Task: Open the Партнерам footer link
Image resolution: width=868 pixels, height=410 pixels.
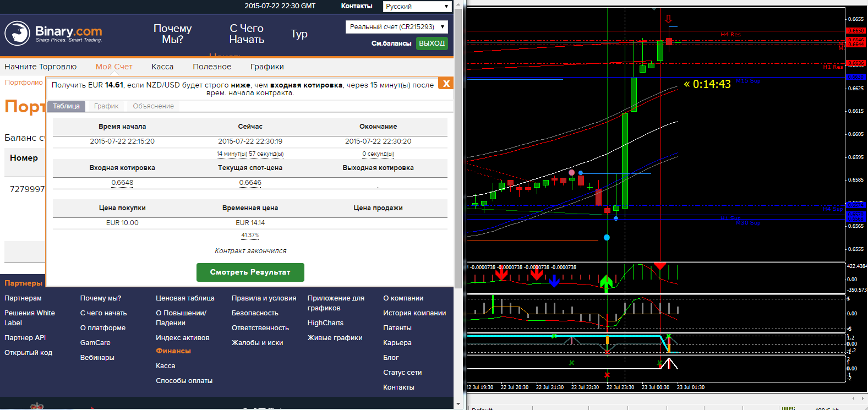Action: tap(23, 298)
